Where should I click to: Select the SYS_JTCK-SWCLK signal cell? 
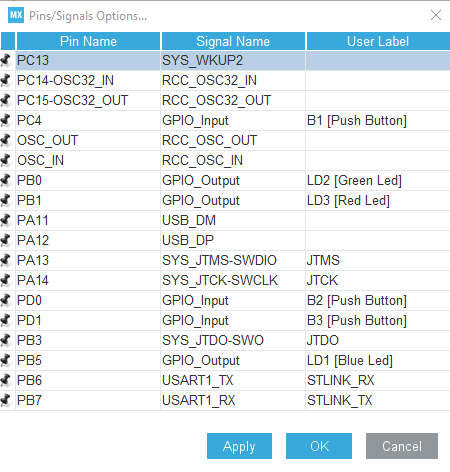tap(233, 280)
